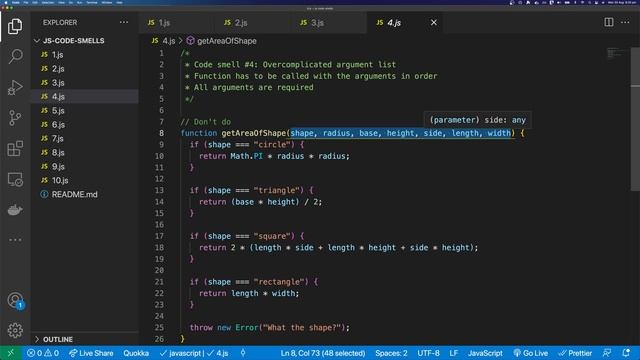Image resolution: width=640 pixels, height=360 pixels.
Task: Open 1.js in the explorer
Action: click(57, 55)
